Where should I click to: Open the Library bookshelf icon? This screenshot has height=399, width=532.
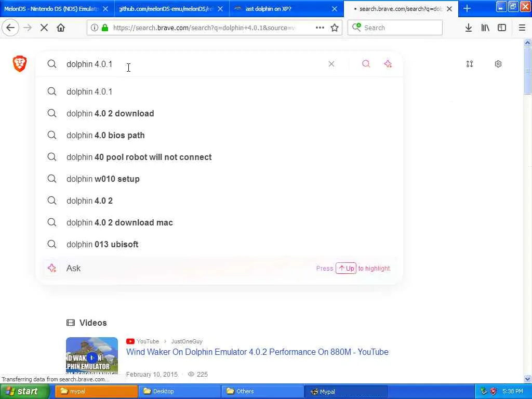pos(485,28)
